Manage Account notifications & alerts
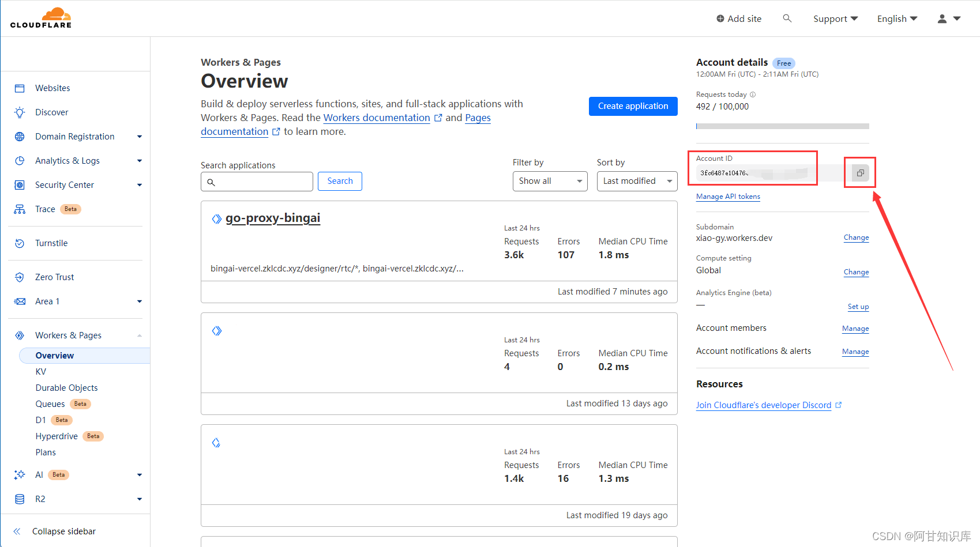This screenshot has width=980, height=547. coord(855,352)
